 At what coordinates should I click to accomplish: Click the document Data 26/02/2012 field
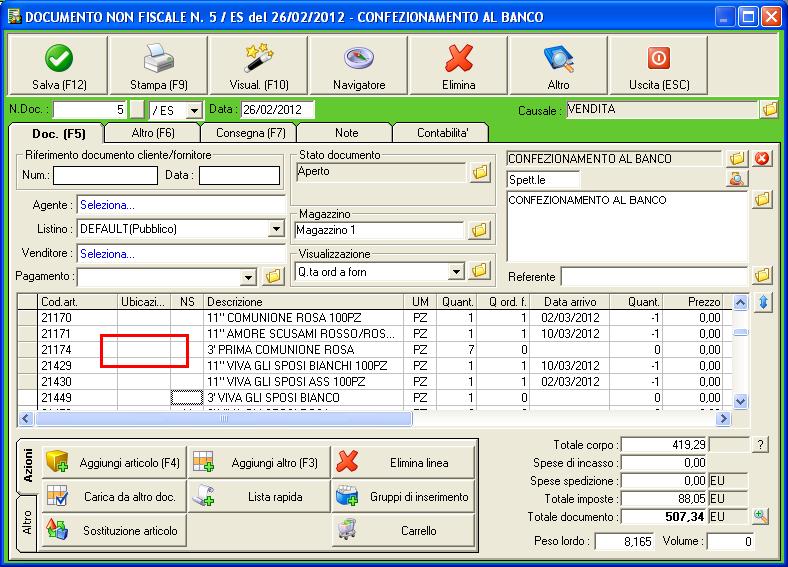277,110
